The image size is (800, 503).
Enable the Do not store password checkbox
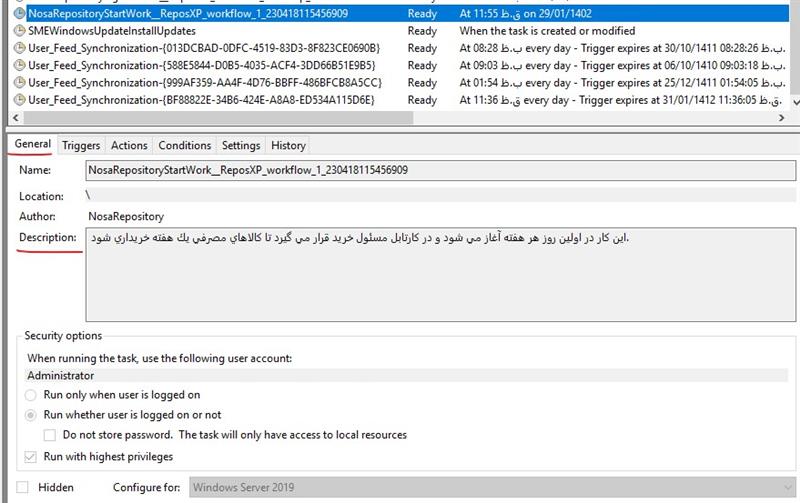pyautogui.click(x=50, y=435)
